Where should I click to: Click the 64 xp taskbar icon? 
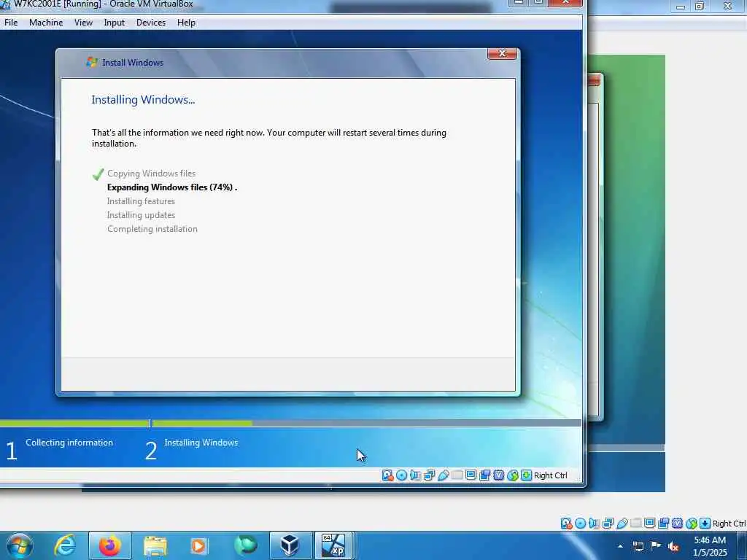pyautogui.click(x=333, y=545)
